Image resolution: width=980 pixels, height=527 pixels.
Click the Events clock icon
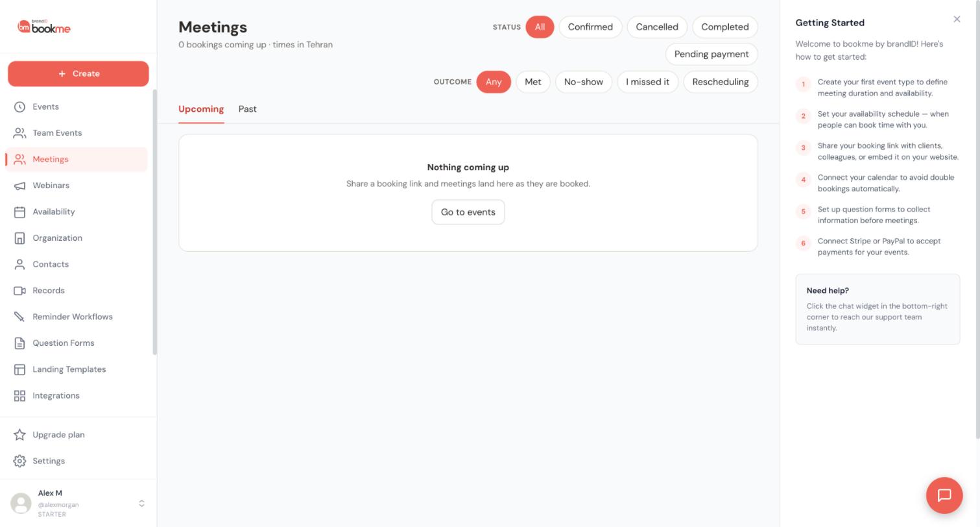coord(19,106)
